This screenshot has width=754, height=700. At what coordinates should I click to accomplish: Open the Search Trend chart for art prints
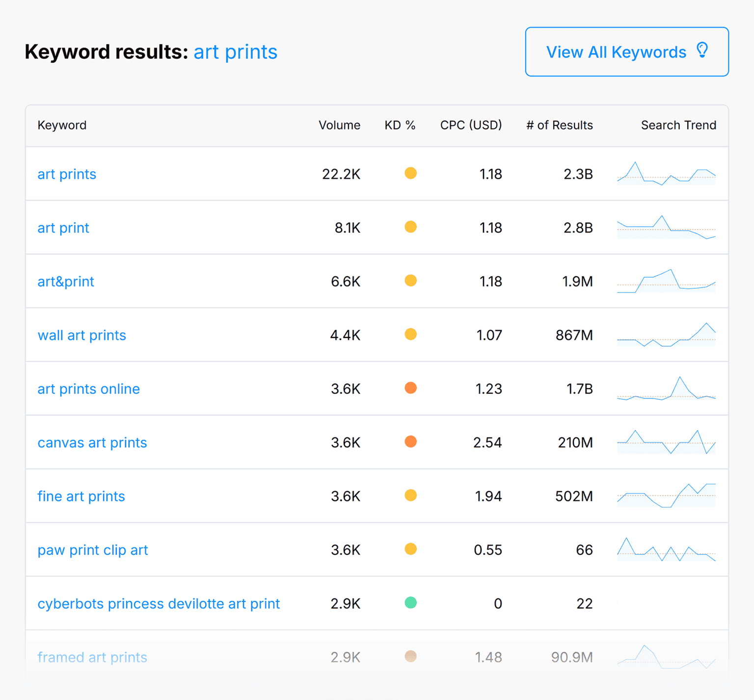pos(666,174)
